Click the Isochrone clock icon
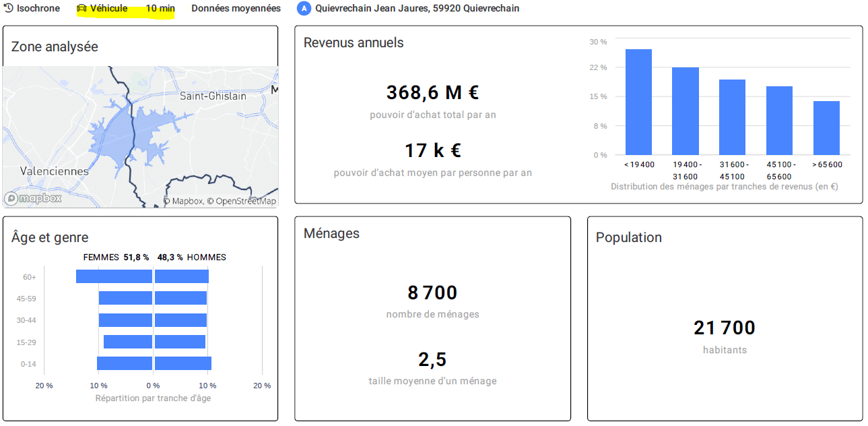The height and width of the screenshot is (426, 868). click(x=9, y=9)
